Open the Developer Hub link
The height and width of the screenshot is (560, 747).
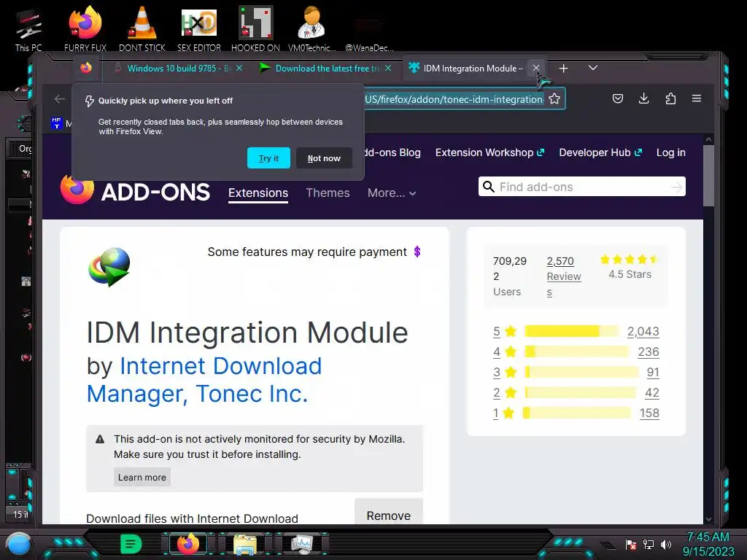pyautogui.click(x=600, y=152)
